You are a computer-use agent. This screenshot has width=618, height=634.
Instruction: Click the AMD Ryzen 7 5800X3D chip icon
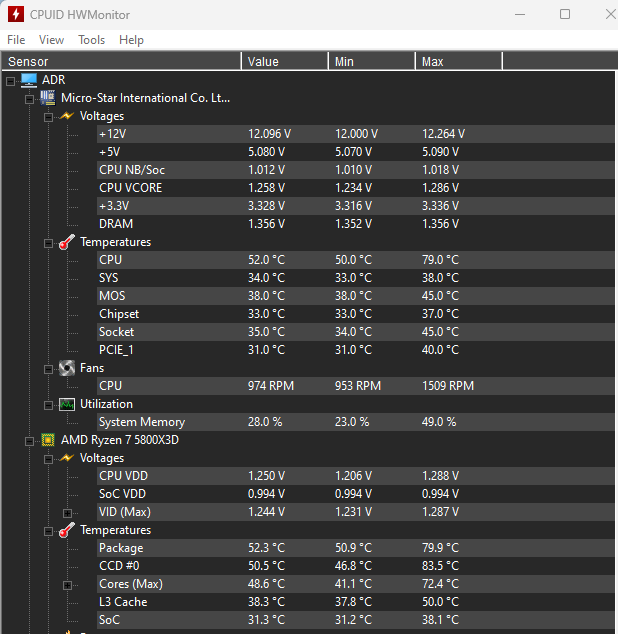tap(48, 440)
